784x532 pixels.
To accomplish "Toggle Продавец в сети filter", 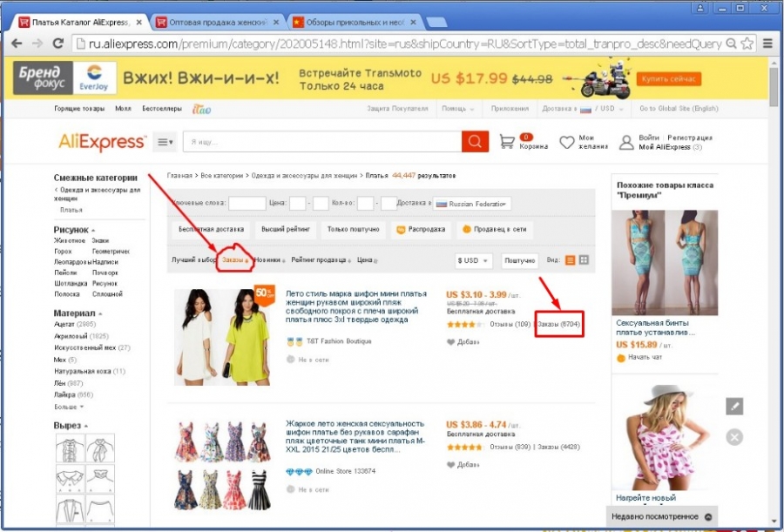I will pos(495,230).
